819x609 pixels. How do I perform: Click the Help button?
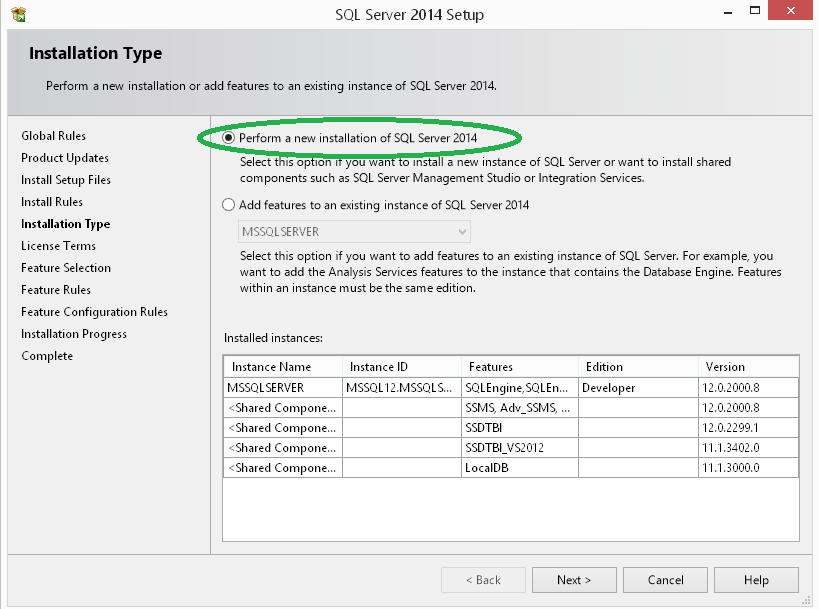point(756,579)
